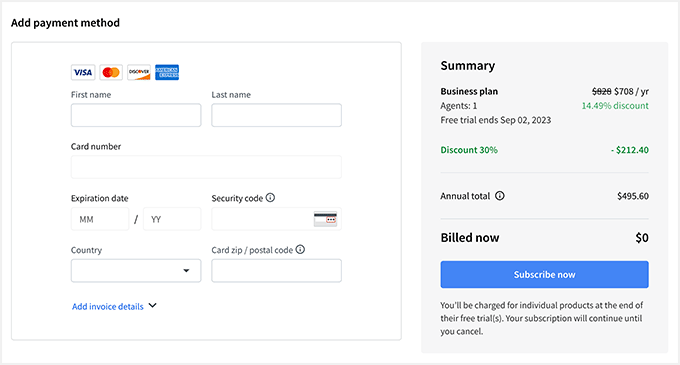Click the card CVV illustration icon
The width and height of the screenshot is (680, 365).
pos(325,219)
